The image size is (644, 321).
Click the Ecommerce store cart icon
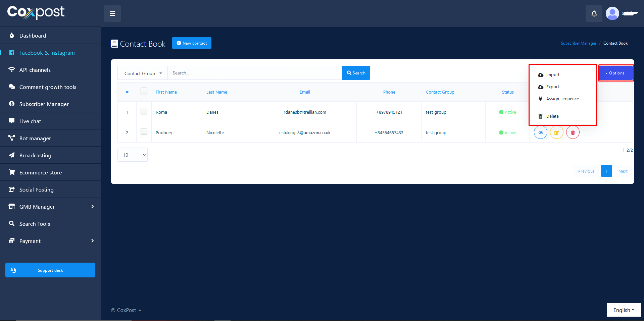(x=12, y=172)
